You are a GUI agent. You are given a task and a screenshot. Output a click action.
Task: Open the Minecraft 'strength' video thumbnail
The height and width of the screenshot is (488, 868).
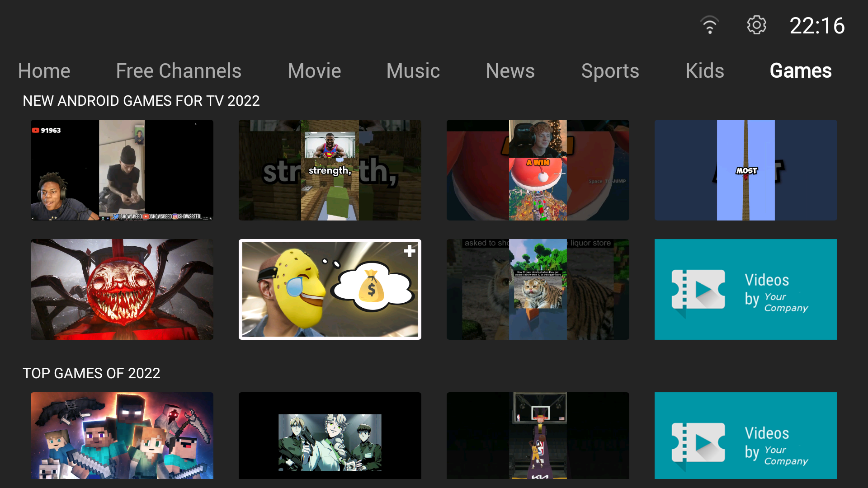coord(330,170)
